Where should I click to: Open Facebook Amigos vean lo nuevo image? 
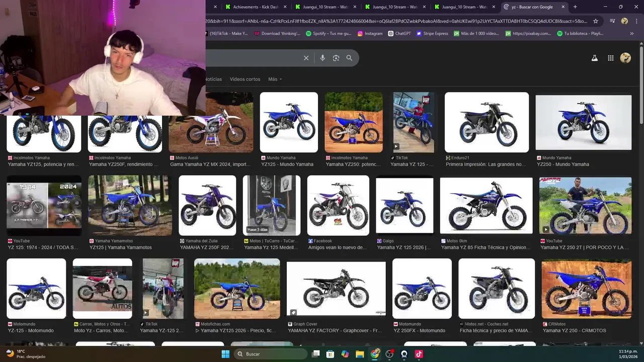click(338, 205)
